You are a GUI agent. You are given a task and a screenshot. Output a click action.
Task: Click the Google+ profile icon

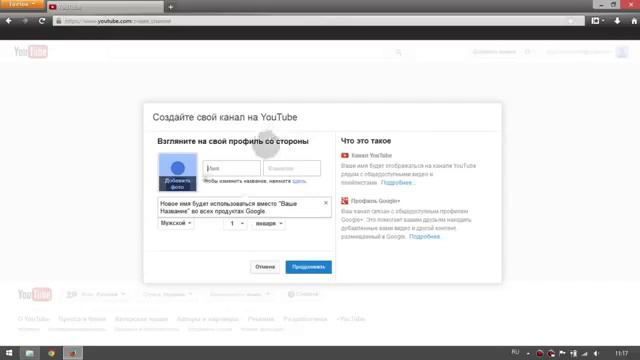[345, 201]
